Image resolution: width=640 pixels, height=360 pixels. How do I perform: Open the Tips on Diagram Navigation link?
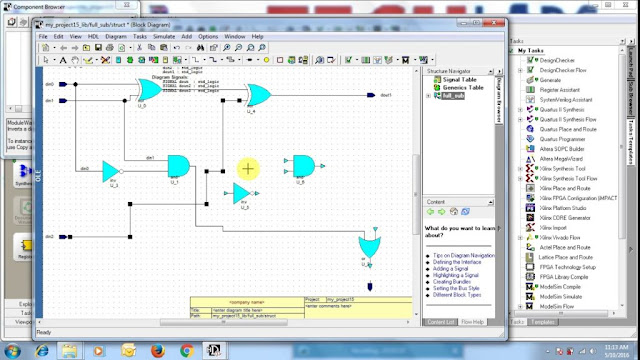(463, 256)
